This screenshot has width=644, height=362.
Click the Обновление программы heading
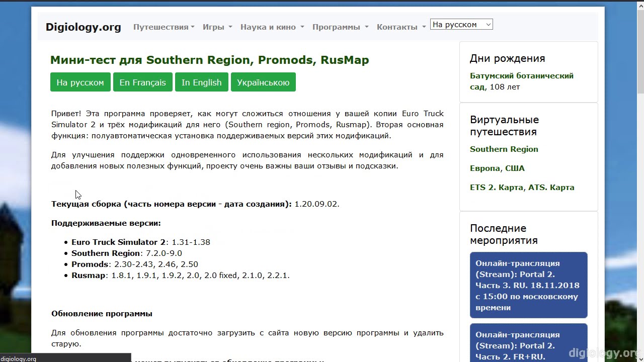102,314
